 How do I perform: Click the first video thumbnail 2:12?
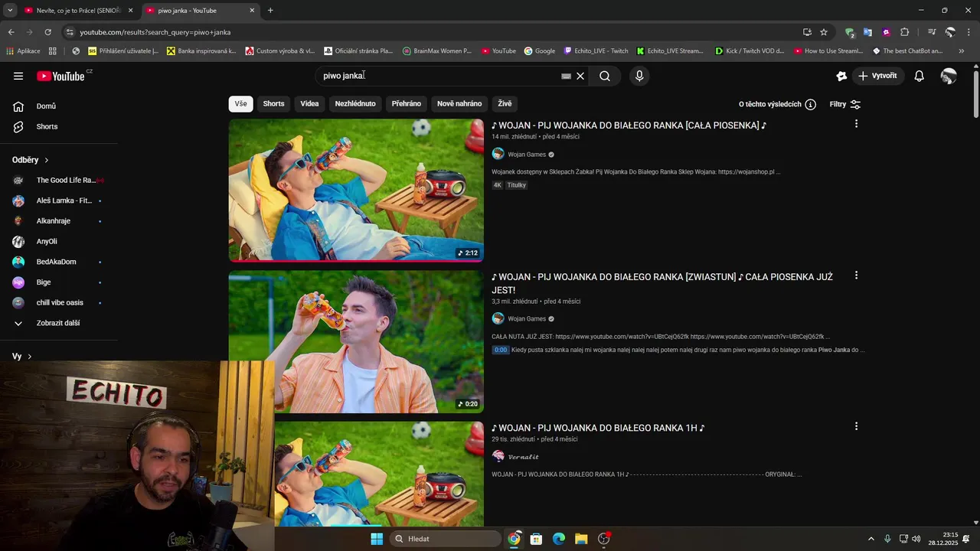[356, 190]
